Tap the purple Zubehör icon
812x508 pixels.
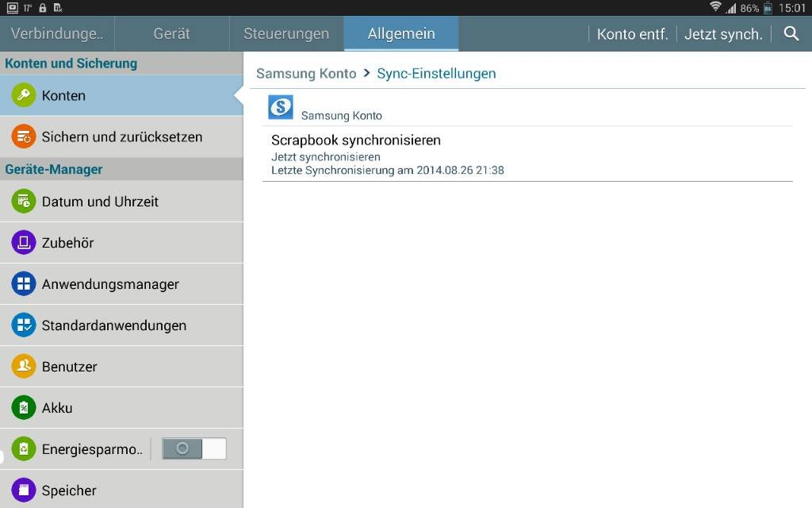[23, 243]
